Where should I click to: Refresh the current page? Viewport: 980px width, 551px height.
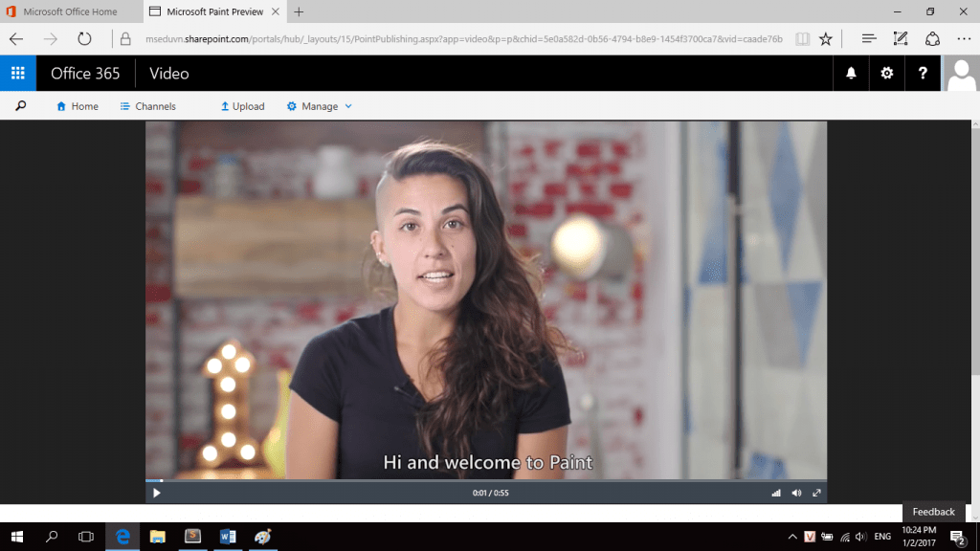coord(84,38)
